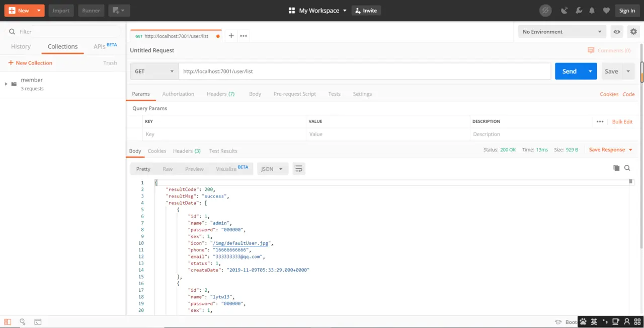Show notifications with the bell icon

(x=592, y=11)
